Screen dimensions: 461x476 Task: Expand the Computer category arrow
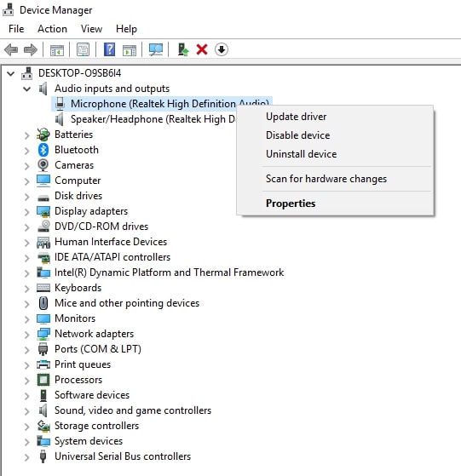[27, 181]
